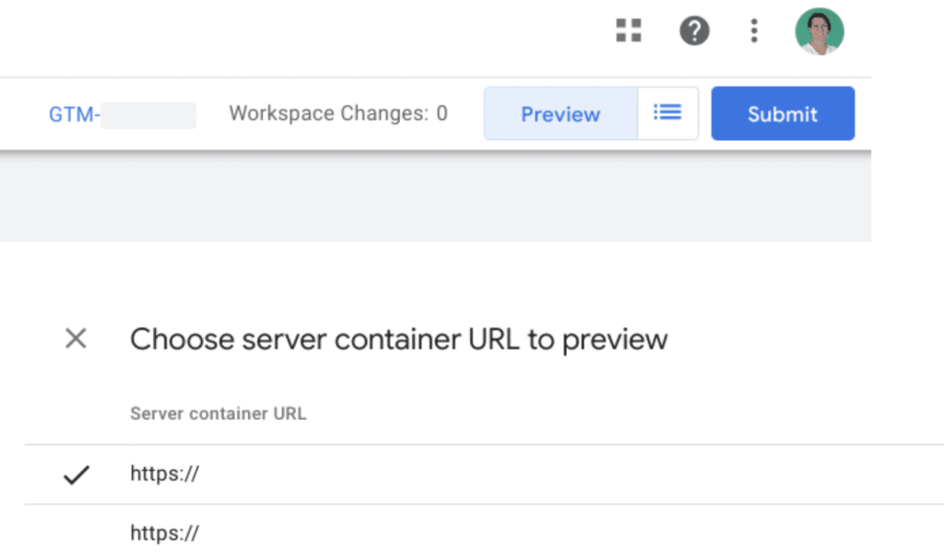Expand the Preview options using the list control

pyautogui.click(x=668, y=112)
